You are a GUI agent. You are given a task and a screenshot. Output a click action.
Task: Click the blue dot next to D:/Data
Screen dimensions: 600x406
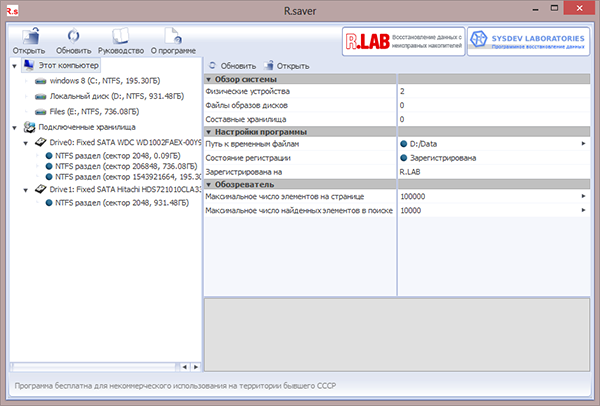[x=403, y=144]
